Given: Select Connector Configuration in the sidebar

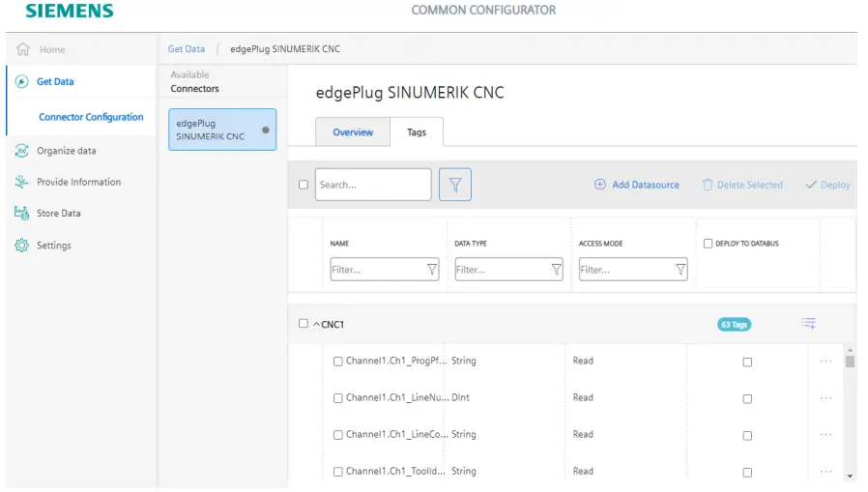Looking at the screenshot, I should [91, 117].
